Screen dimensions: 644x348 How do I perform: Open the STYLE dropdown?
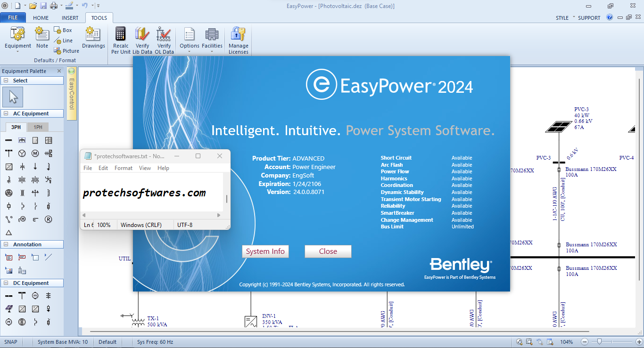pyautogui.click(x=565, y=18)
